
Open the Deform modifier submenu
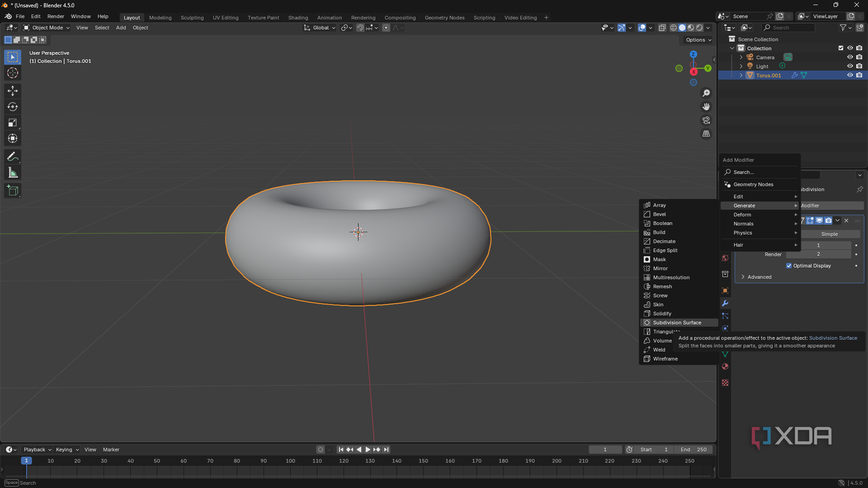coord(760,215)
